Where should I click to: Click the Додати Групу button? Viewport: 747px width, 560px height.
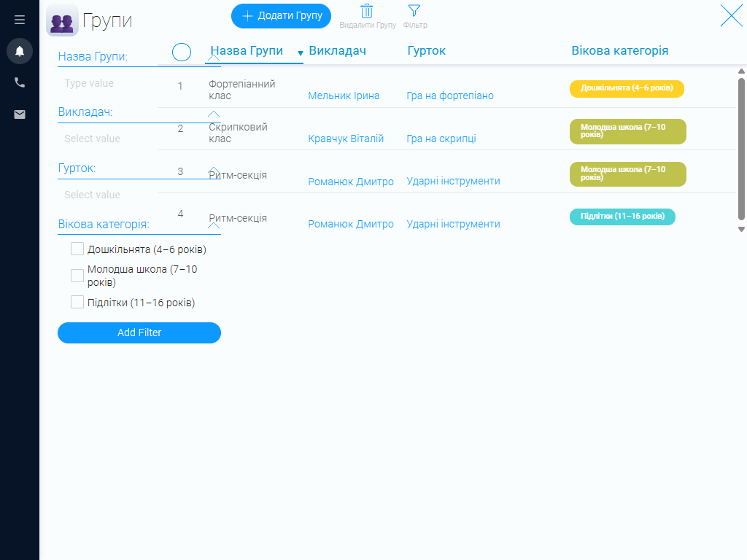[x=281, y=16]
